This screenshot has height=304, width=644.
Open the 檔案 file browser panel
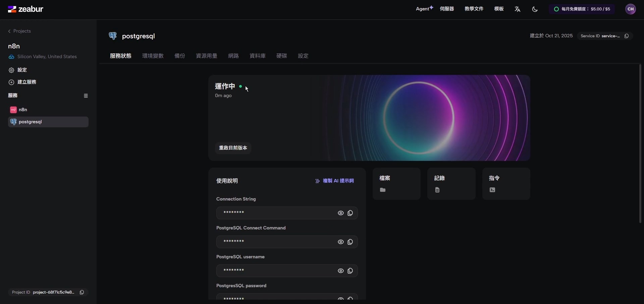(396, 184)
